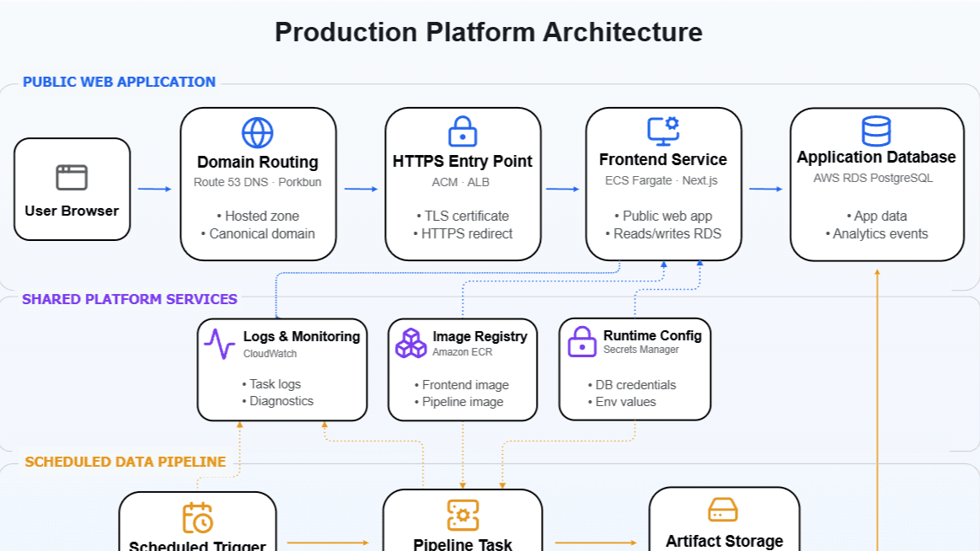This screenshot has height=551, width=980.
Task: Click the Pipeline Task heading
Action: point(463,544)
